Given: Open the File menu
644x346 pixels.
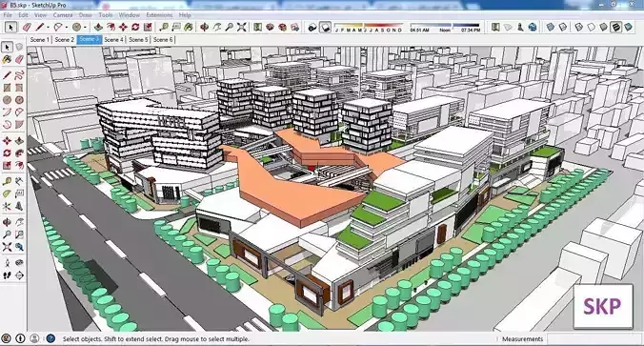Looking at the screenshot, I should 8,15.
